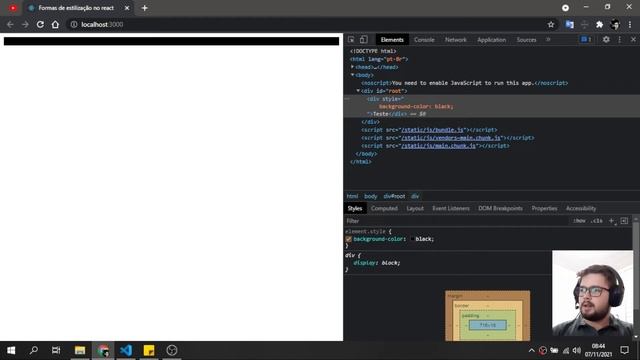
Task: Open Google Translate extension icon
Action: point(569,24)
